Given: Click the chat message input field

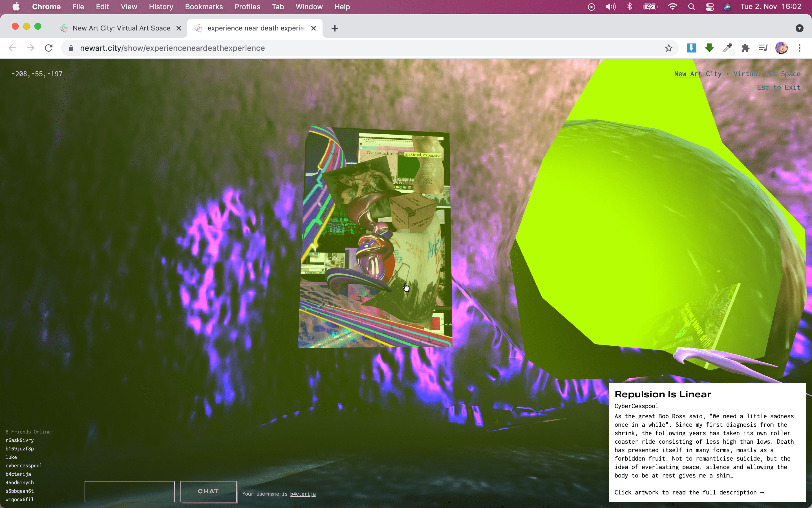Looking at the screenshot, I should (129, 492).
